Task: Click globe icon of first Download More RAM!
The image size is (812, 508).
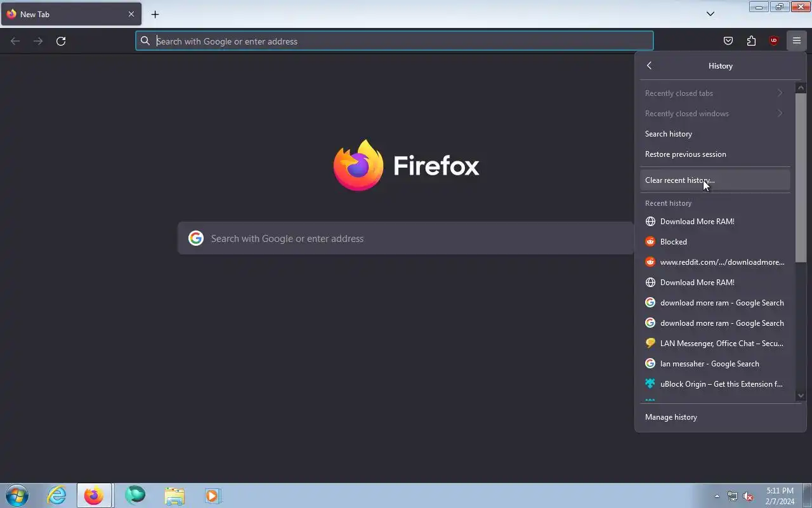Action: tap(650, 222)
